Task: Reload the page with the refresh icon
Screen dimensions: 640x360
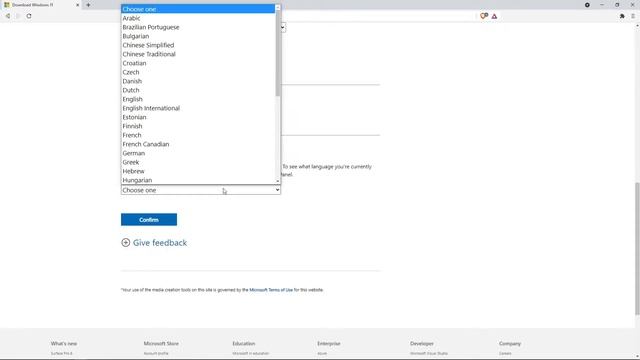Action: pos(29,16)
